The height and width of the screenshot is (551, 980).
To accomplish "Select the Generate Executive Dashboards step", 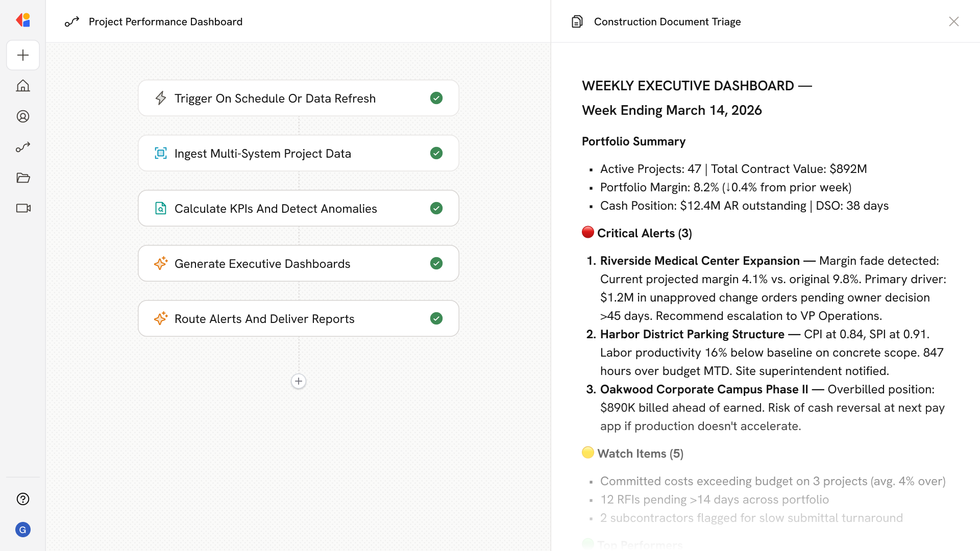I will (262, 263).
